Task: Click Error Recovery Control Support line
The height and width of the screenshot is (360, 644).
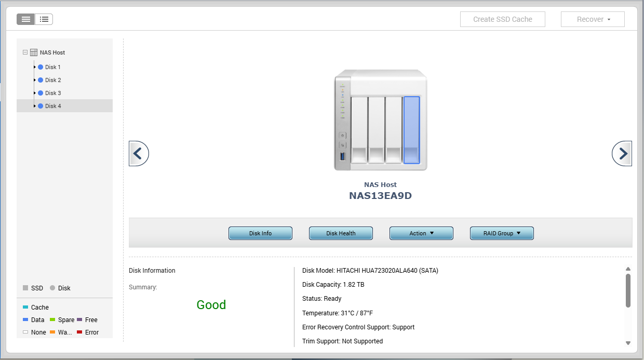Action: tap(358, 327)
